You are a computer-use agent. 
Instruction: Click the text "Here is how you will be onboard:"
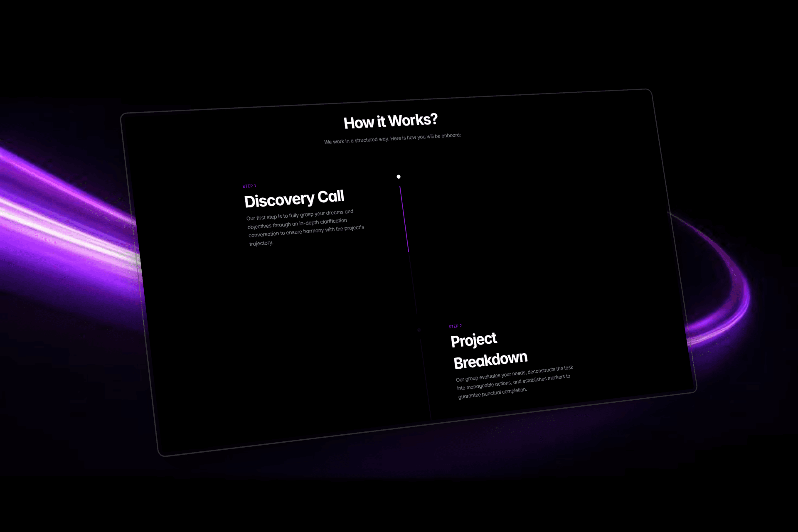click(425, 136)
